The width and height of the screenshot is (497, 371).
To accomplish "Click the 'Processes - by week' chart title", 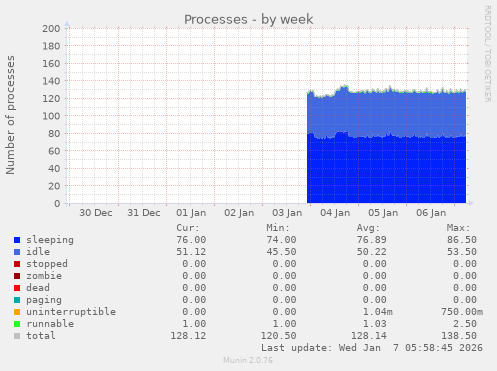I will point(249,19).
